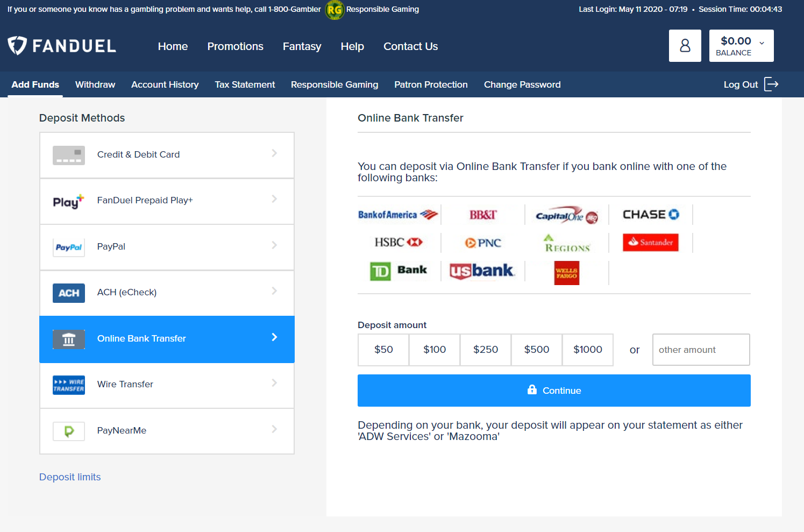Switch to the Tax Statement tab
The width and height of the screenshot is (804, 532).
coord(245,84)
